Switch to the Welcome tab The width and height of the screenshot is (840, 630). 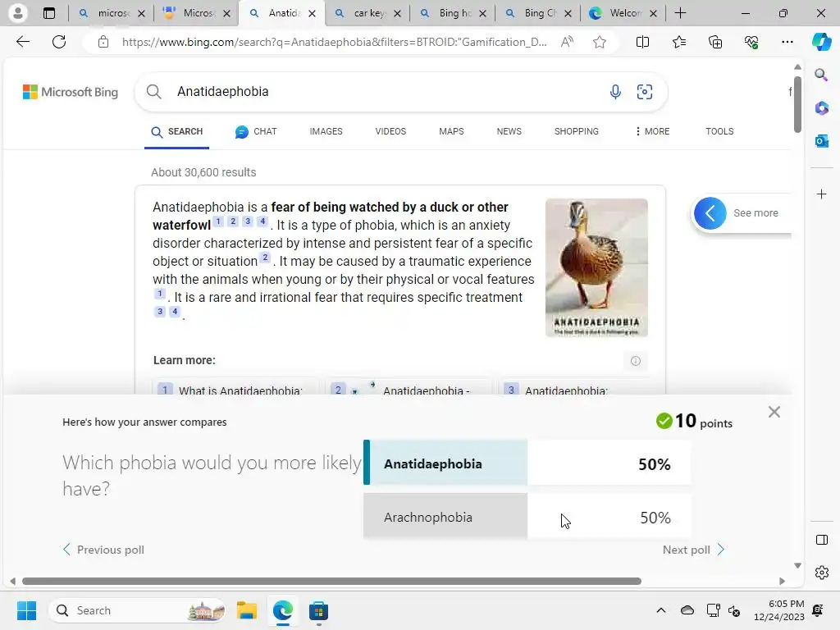tap(624, 13)
